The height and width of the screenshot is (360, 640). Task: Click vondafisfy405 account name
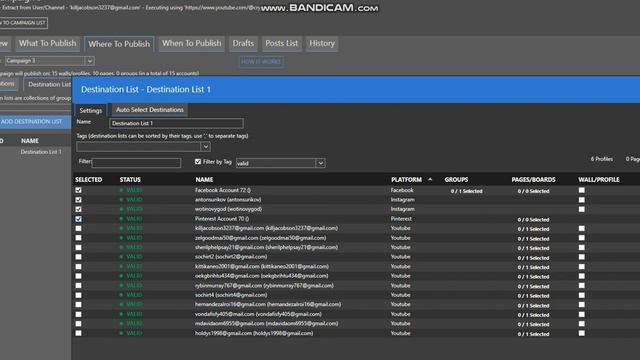click(x=258, y=314)
